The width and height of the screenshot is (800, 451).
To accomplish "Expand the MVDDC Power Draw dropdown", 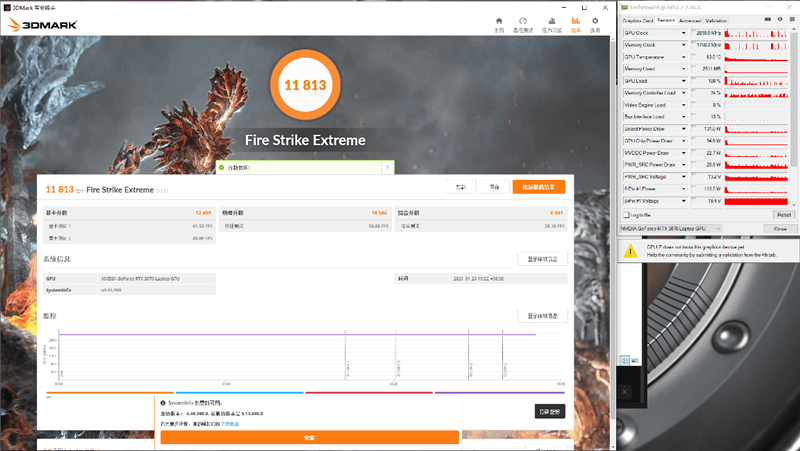I will point(684,153).
